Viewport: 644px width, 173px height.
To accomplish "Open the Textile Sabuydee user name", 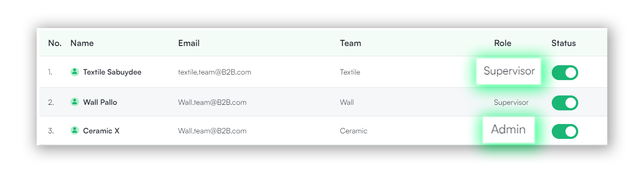I will tap(112, 72).
